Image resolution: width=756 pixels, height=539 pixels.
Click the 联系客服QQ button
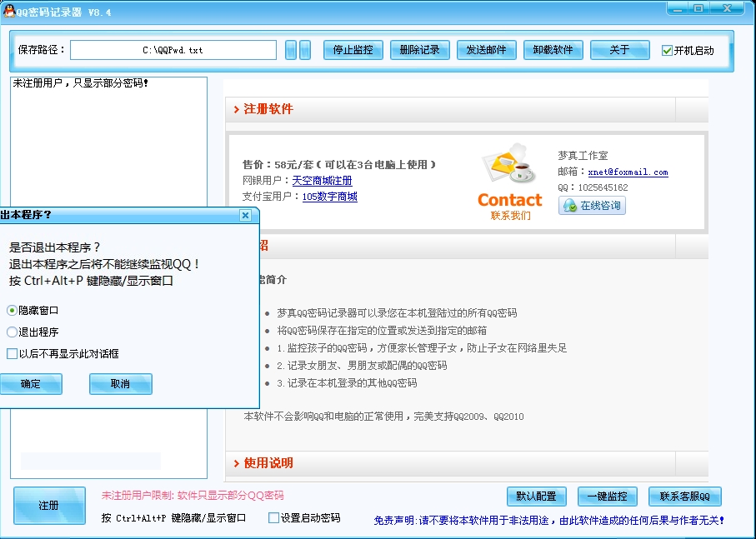click(x=684, y=497)
